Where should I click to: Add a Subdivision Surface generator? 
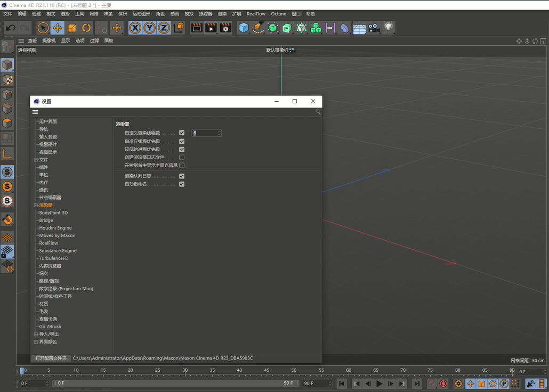pyautogui.click(x=273, y=28)
